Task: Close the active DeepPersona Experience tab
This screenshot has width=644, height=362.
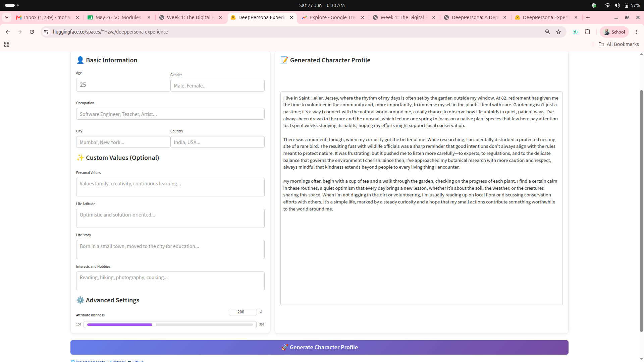Action: tap(291, 17)
